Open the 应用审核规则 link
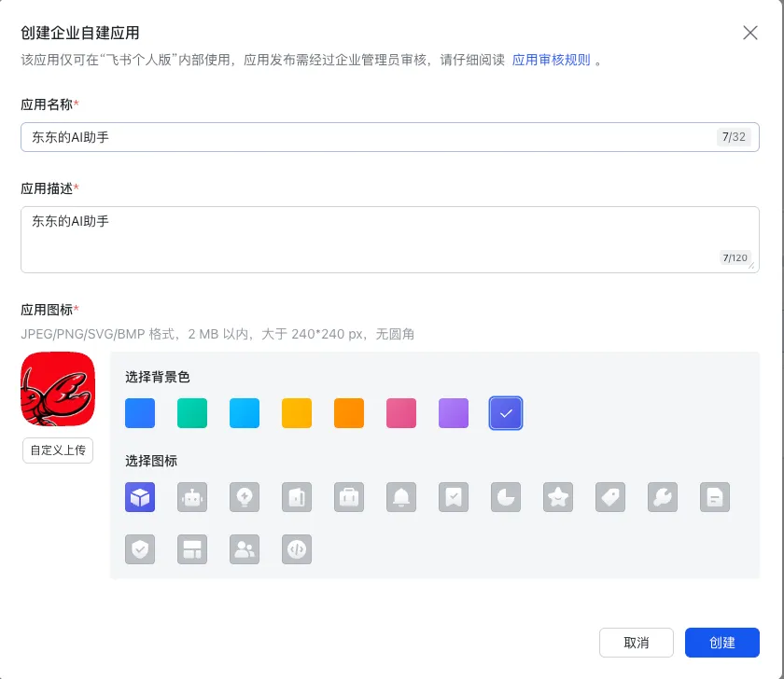The image size is (784, 679). (551, 60)
